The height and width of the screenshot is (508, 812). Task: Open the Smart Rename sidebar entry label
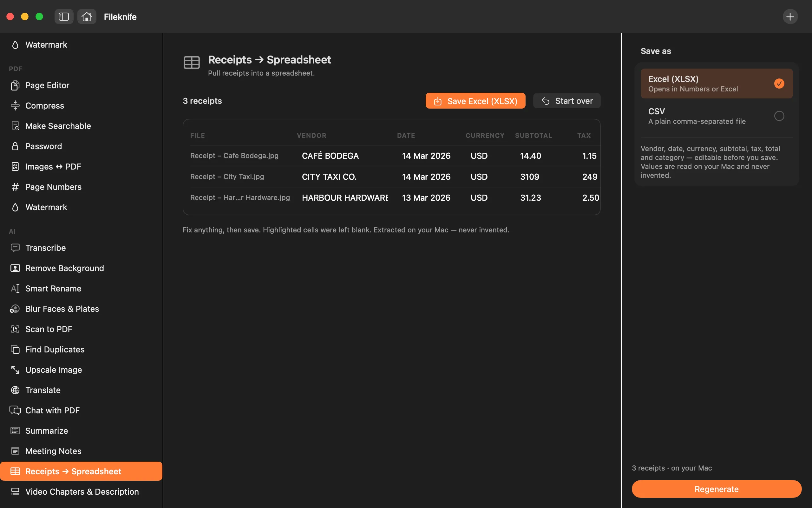pyautogui.click(x=53, y=288)
